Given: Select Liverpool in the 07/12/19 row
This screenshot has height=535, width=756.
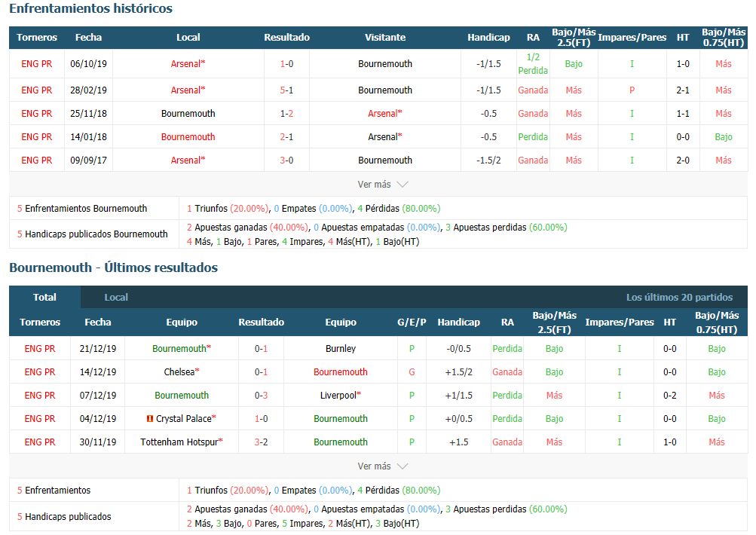Looking at the screenshot, I should 341,396.
